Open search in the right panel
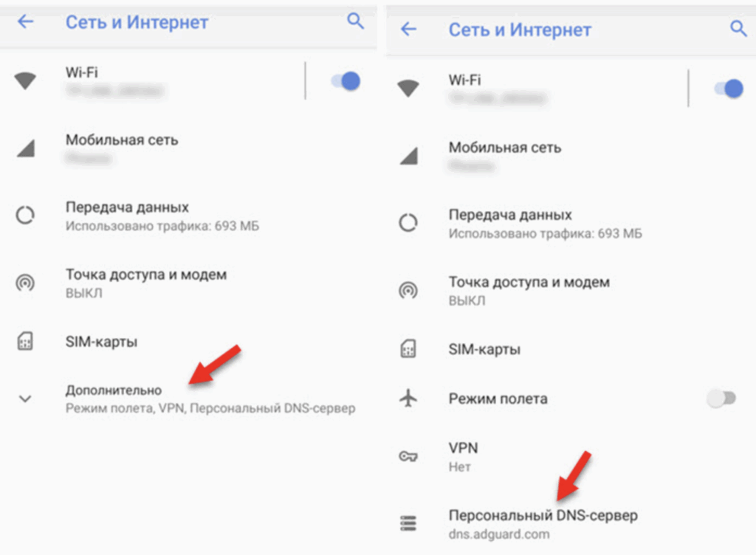The image size is (756, 555). (738, 29)
